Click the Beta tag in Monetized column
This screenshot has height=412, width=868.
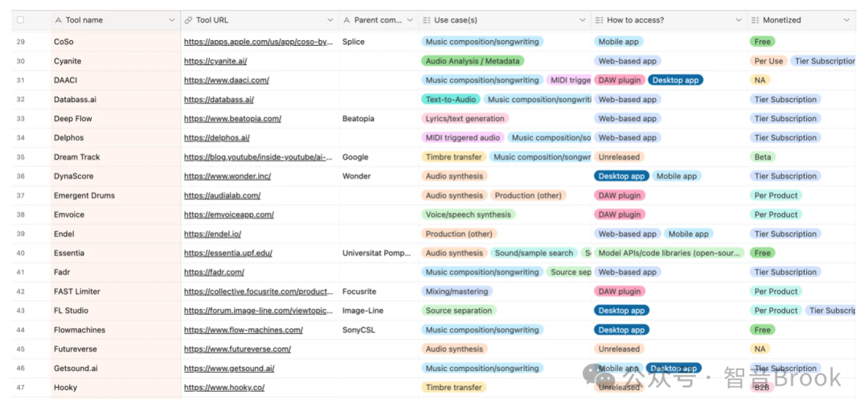762,157
